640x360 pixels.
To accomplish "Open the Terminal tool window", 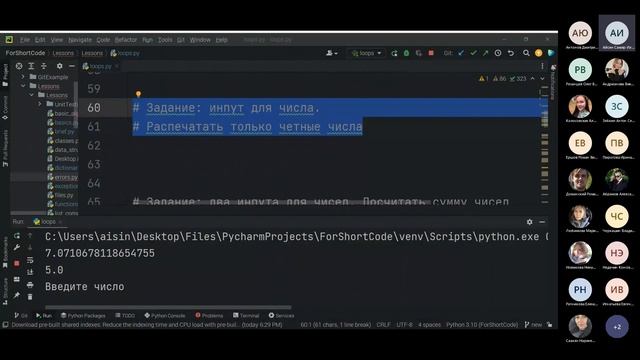I will 246,316.
